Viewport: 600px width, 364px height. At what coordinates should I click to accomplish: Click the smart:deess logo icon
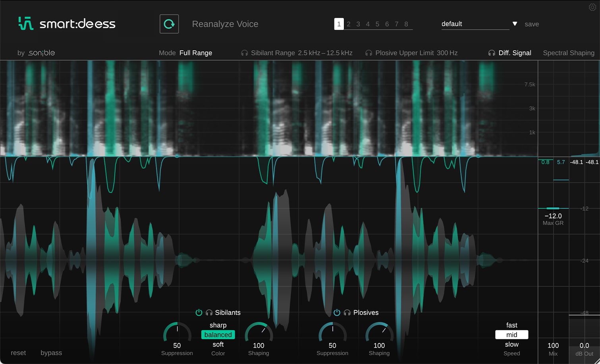pyautogui.click(x=26, y=24)
